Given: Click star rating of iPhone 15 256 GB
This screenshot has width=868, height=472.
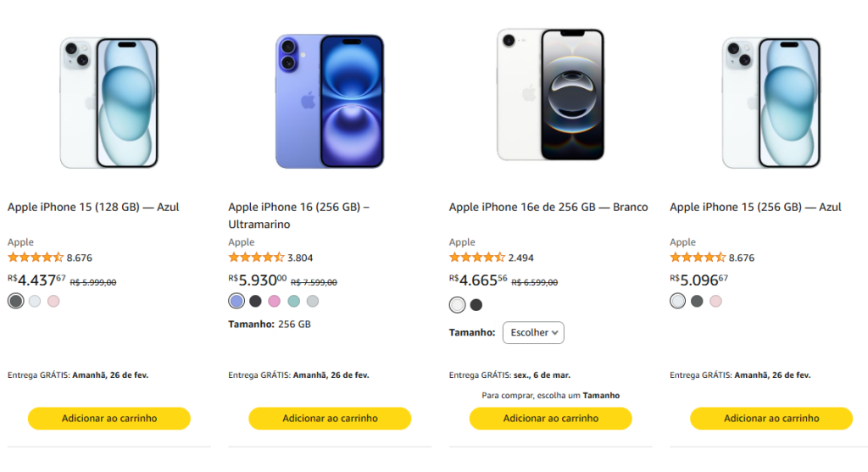Looking at the screenshot, I should click(x=698, y=258).
